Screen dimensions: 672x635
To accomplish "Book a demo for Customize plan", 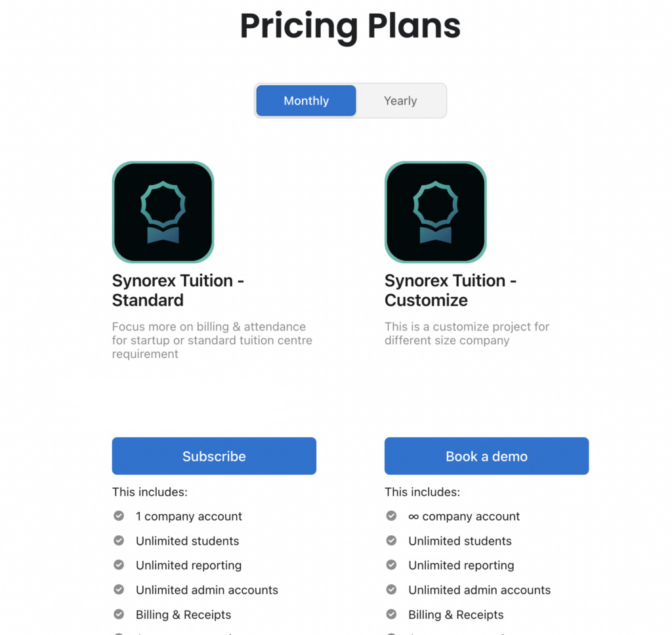I will click(x=486, y=456).
